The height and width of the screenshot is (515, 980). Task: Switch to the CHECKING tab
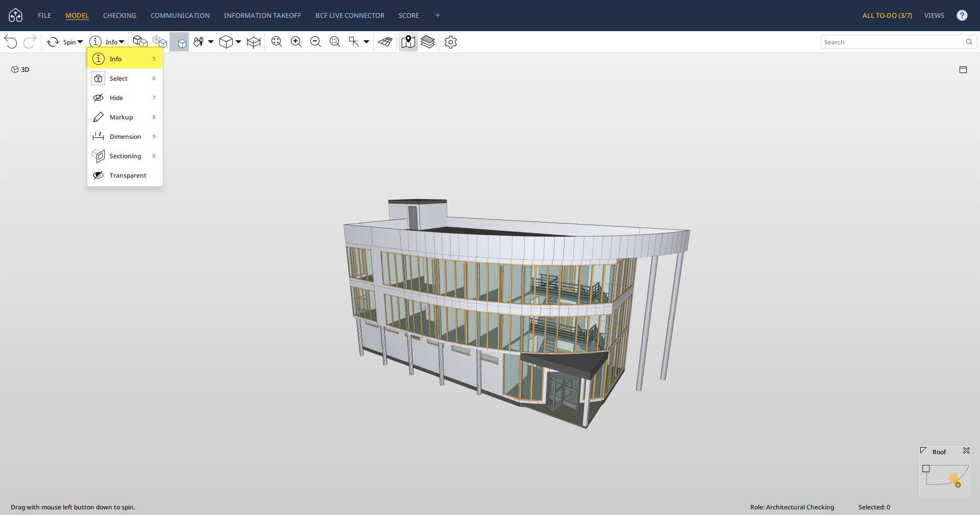(x=119, y=15)
